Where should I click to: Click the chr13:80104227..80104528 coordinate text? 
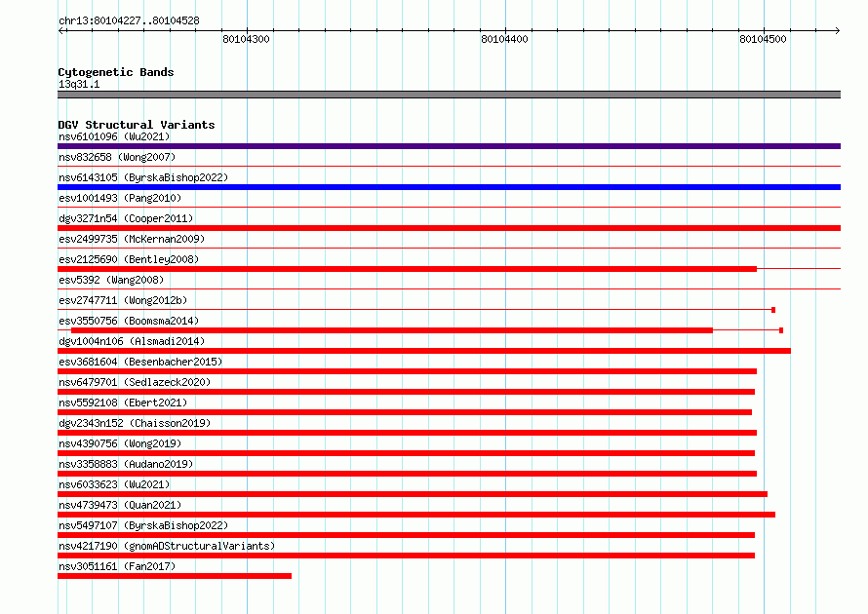point(129,20)
